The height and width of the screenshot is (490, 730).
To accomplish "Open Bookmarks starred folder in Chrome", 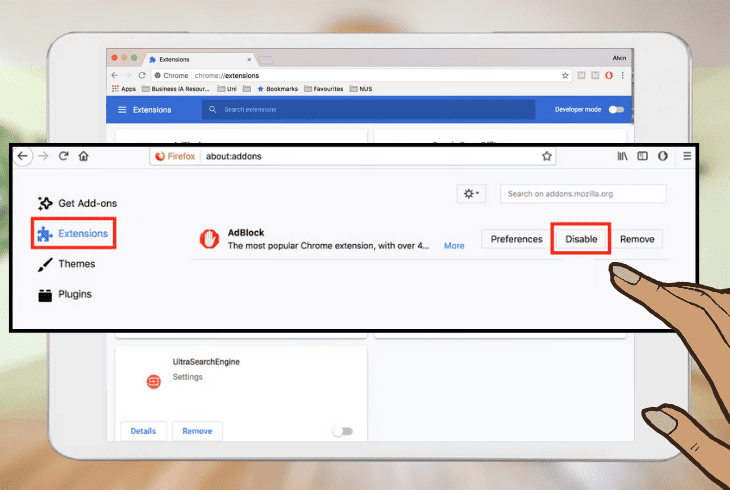I will point(277,88).
